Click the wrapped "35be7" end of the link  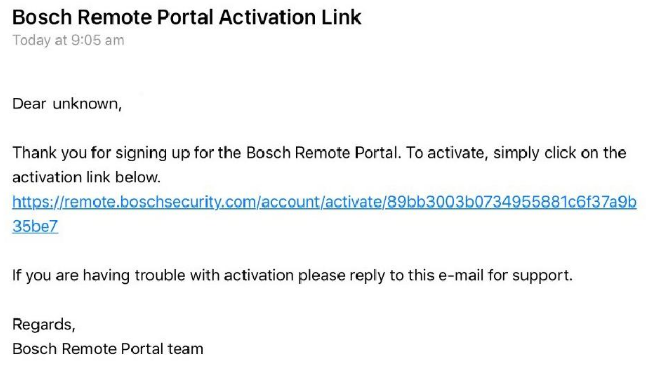35,226
